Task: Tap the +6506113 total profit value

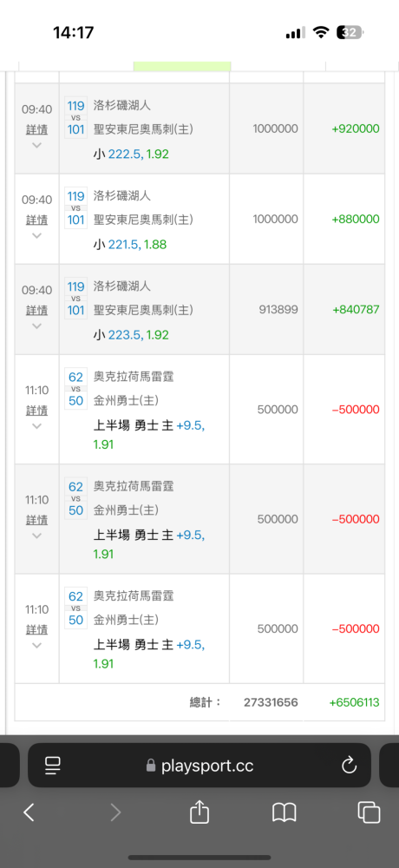Action: pos(354,702)
